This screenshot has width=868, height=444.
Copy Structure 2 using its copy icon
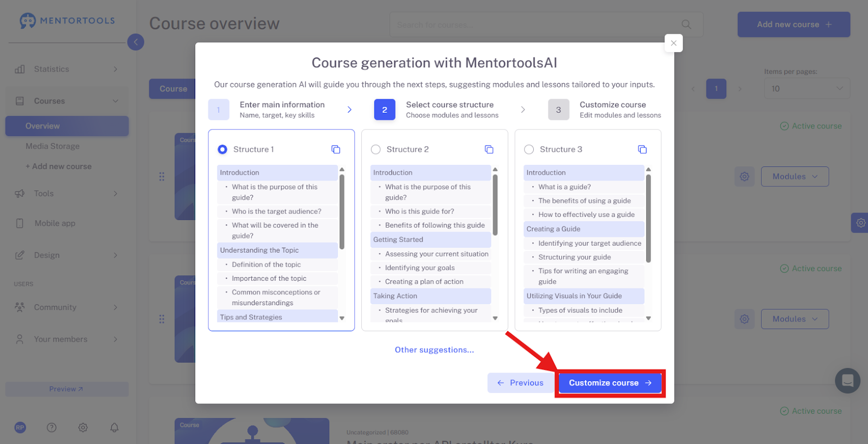click(489, 149)
